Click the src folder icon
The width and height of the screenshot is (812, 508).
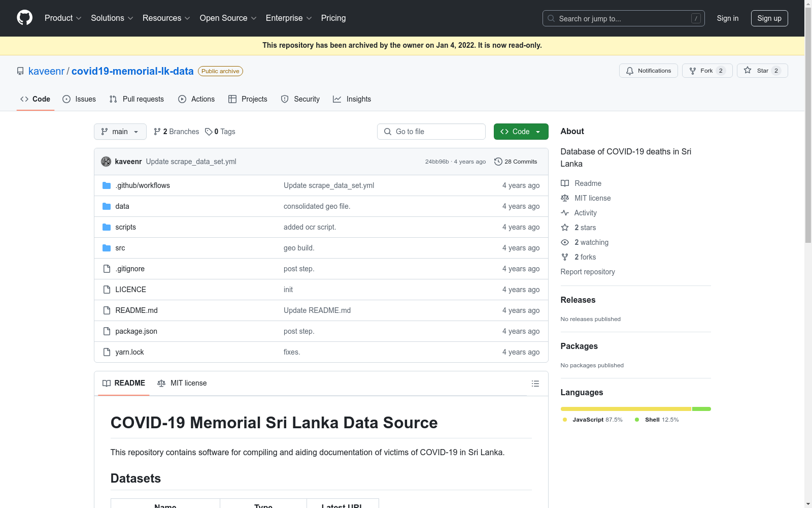tap(107, 248)
